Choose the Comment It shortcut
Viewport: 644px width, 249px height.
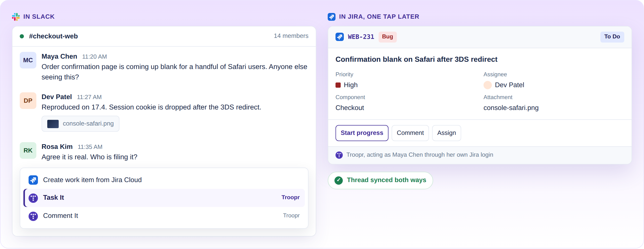(164, 216)
